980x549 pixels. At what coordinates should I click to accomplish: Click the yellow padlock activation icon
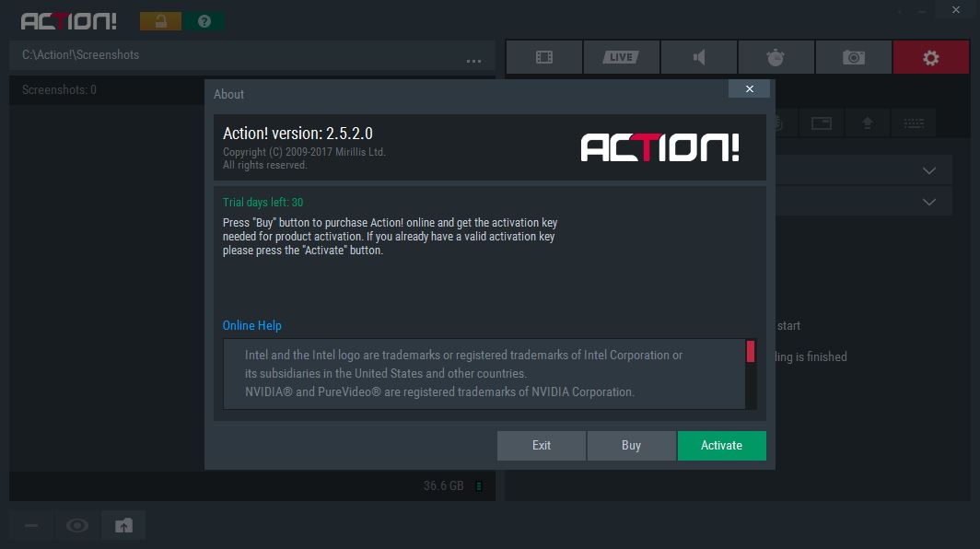point(160,21)
